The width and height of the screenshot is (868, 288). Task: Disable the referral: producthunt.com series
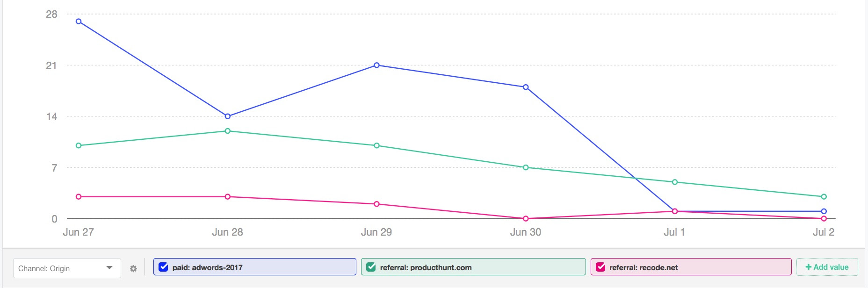pyautogui.click(x=371, y=267)
